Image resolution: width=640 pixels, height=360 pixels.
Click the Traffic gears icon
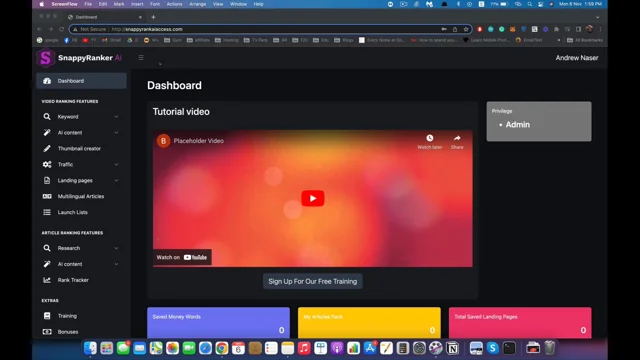(x=47, y=164)
